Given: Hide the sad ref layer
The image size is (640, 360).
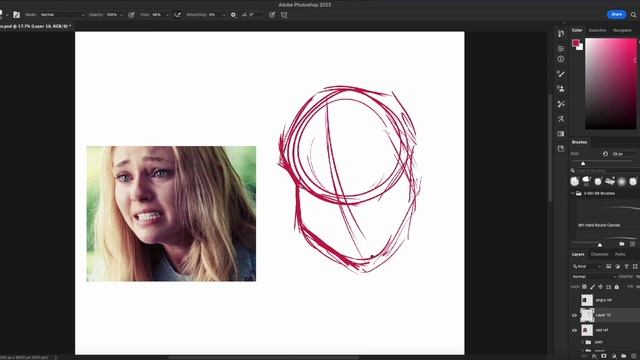Looking at the screenshot, I should (x=574, y=330).
